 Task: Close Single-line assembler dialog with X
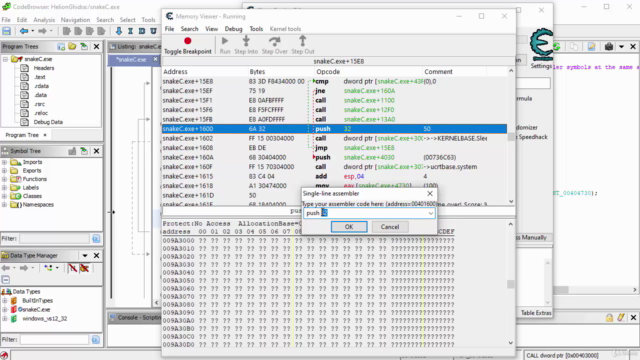click(x=430, y=193)
